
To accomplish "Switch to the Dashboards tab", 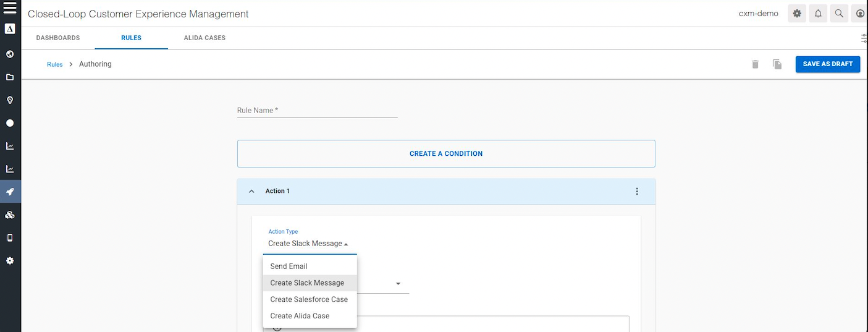I will [58, 38].
